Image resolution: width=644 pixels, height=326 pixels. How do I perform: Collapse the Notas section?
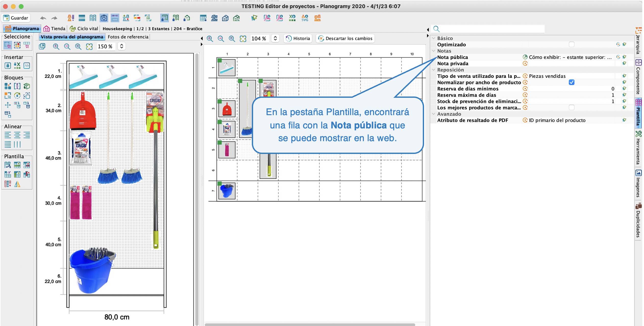point(434,51)
